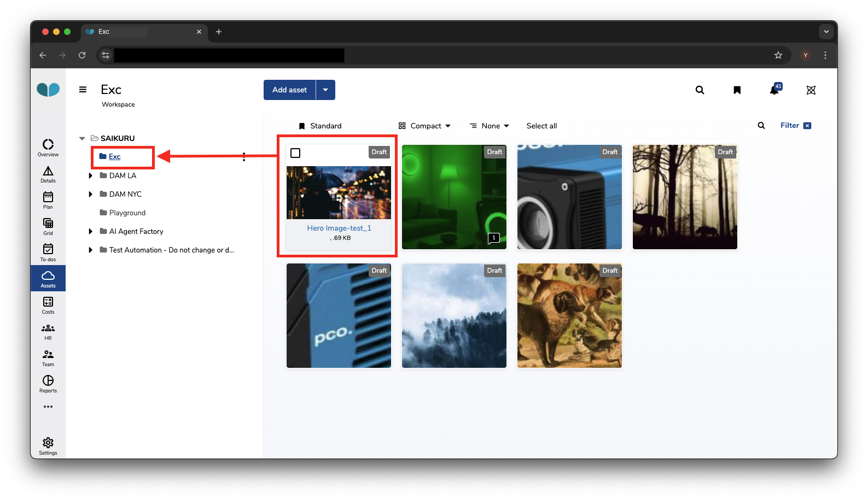Close the Exc browser tab
Image resolution: width=868 pixels, height=499 pixels.
(x=199, y=32)
